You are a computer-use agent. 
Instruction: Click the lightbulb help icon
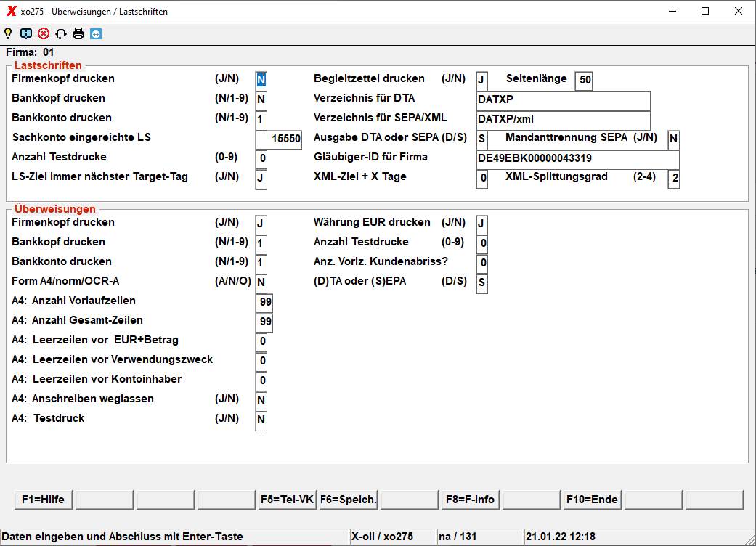click(x=8, y=33)
